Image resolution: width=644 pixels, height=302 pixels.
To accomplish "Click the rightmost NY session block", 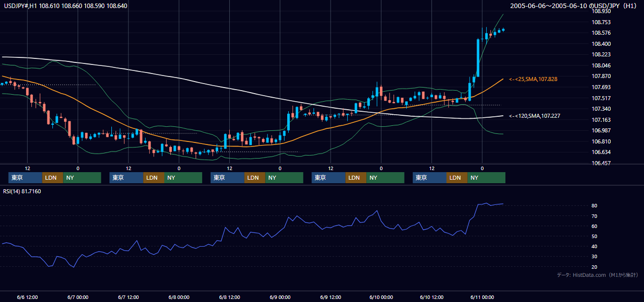I will tap(486, 178).
